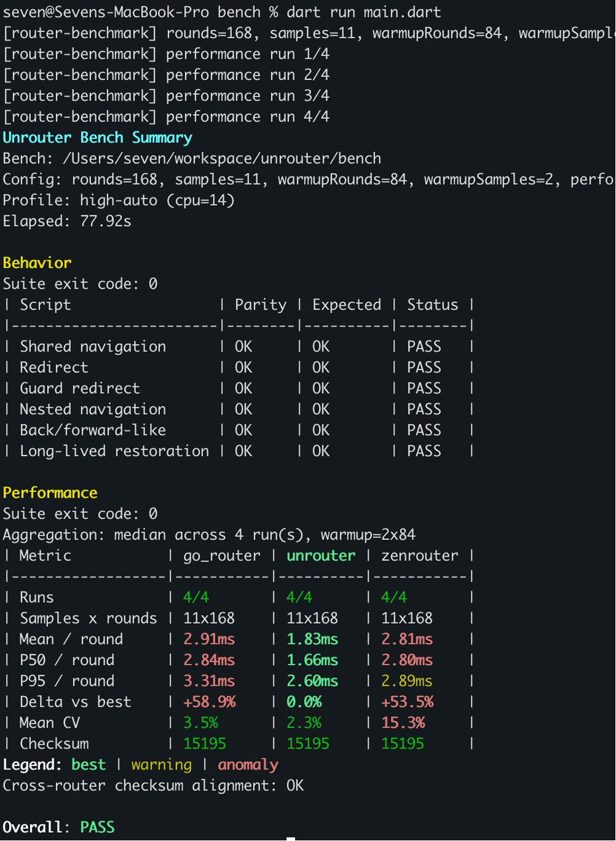Click the 'Checksum' row label
616x841 pixels.
[54, 744]
